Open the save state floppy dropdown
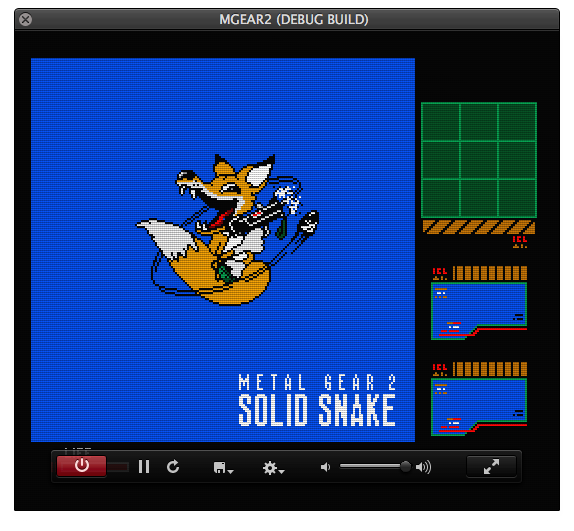 223,468
